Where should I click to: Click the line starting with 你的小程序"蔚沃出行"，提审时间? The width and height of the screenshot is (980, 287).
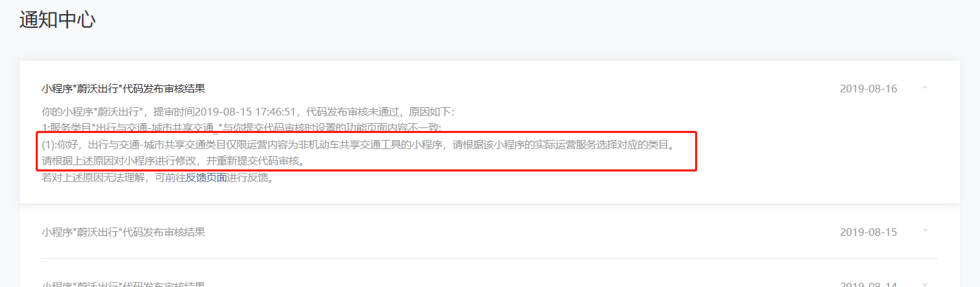tap(248, 112)
